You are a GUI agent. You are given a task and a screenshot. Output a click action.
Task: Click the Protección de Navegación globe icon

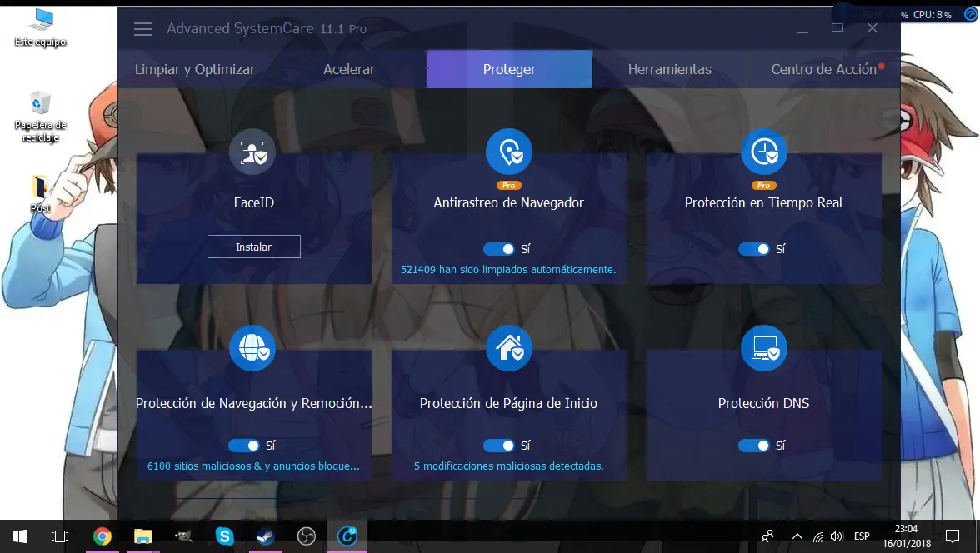(x=252, y=348)
